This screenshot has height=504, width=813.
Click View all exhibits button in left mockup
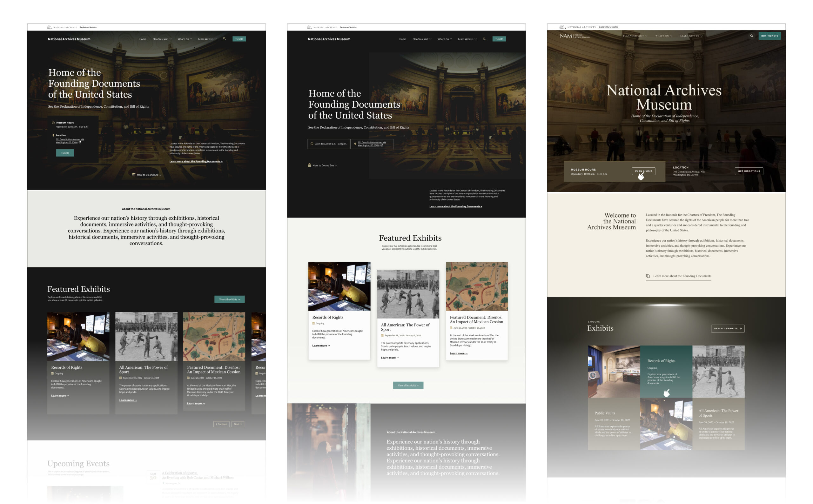pos(229,299)
